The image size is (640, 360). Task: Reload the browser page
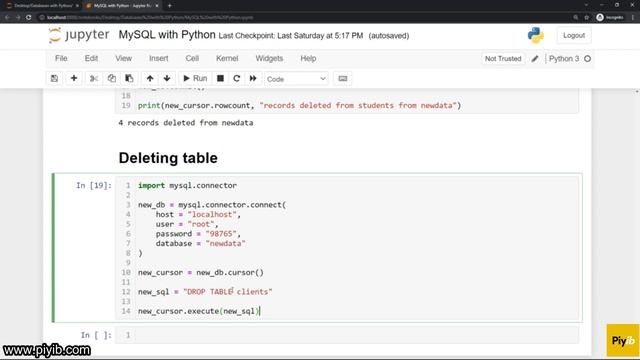[29, 18]
